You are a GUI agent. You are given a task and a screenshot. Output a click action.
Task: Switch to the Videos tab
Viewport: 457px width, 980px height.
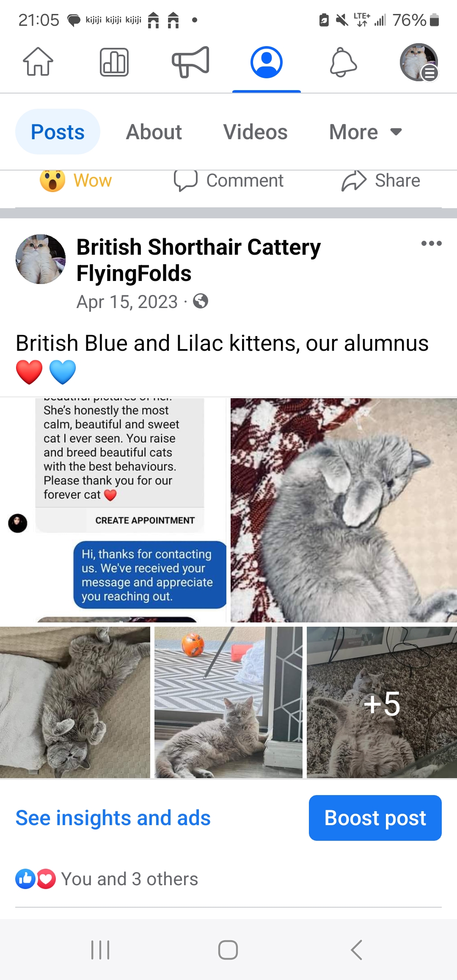coord(255,132)
